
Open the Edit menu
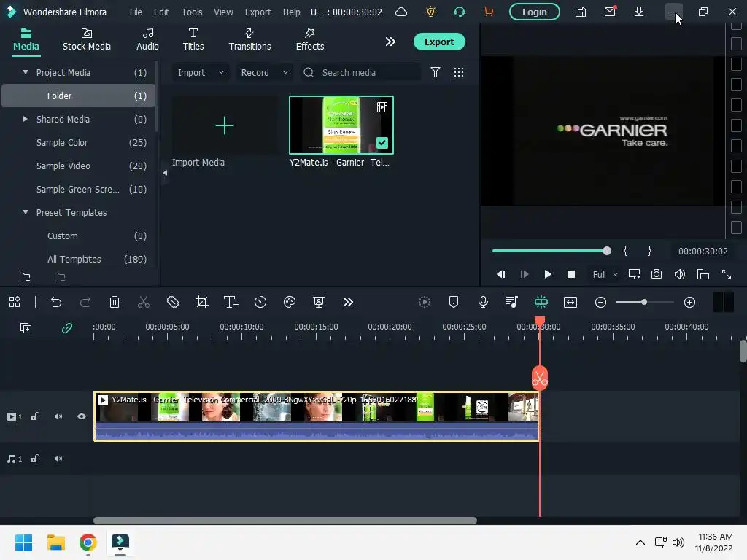click(161, 12)
